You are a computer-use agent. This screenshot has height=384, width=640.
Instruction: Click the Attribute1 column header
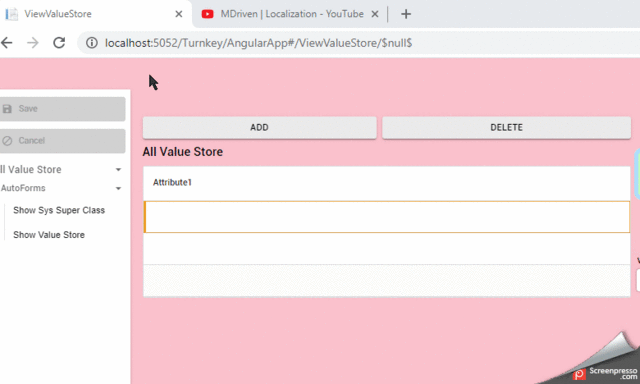pos(172,182)
